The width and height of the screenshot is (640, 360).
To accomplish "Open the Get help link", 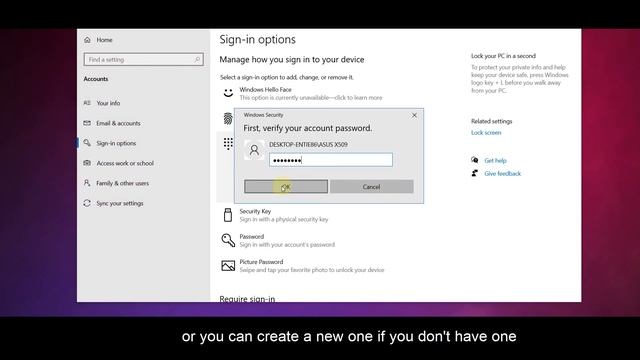I will pos(495,160).
